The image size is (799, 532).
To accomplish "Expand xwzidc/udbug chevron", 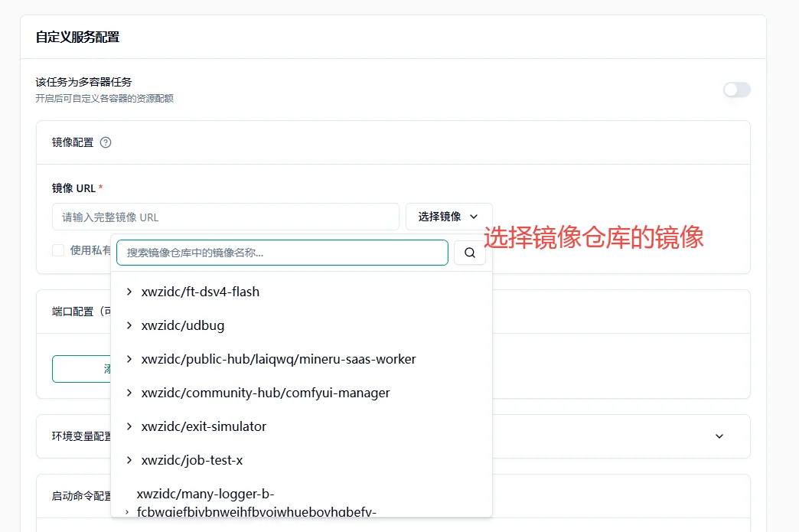I will (x=129, y=325).
